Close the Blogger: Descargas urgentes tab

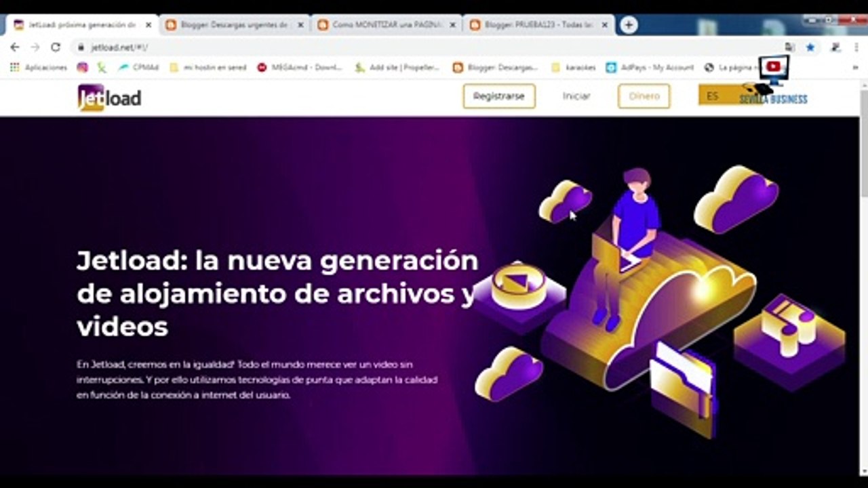coord(300,25)
